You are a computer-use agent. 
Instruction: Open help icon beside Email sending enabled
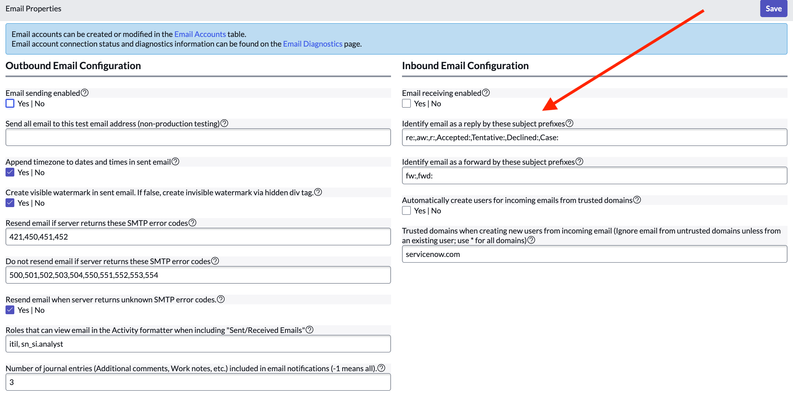point(85,93)
